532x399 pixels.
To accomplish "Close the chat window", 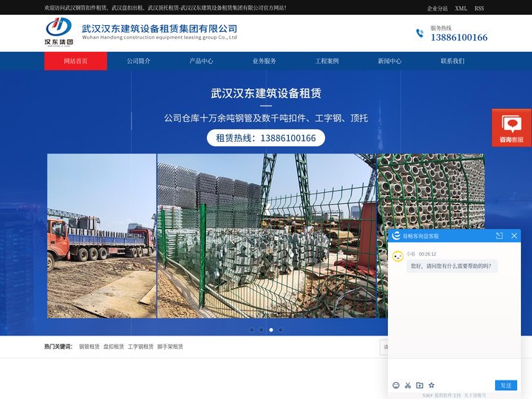I will (514, 236).
